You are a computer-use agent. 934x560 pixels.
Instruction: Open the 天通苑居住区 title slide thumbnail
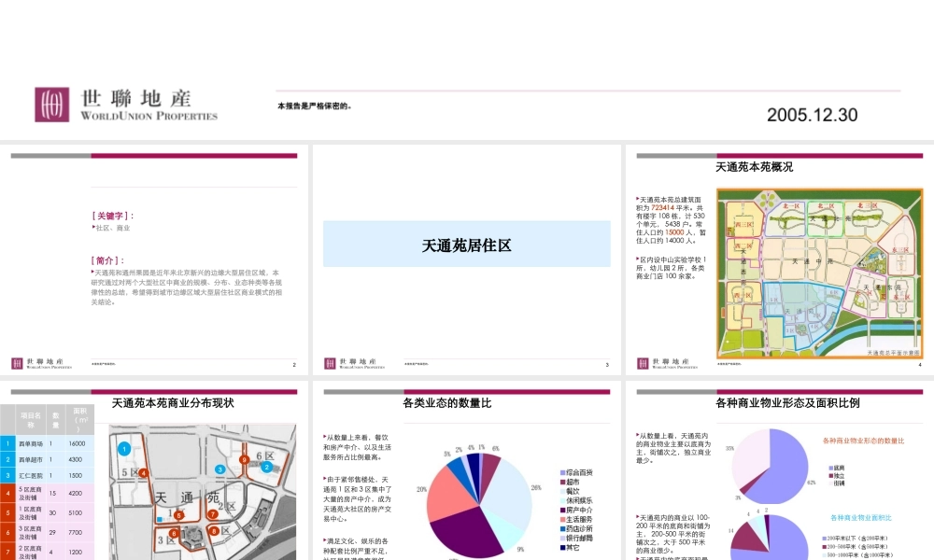tap(466, 259)
